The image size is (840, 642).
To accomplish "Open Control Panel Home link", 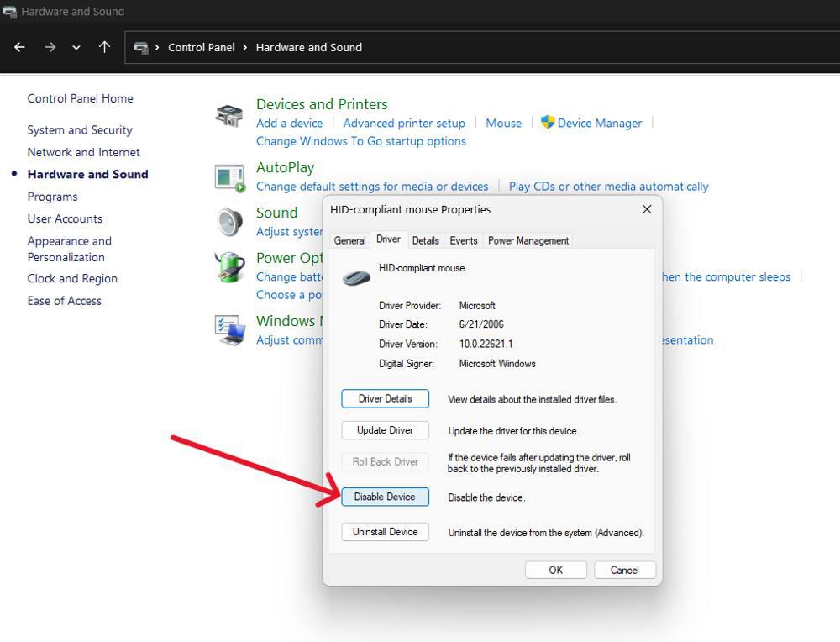I will pyautogui.click(x=81, y=98).
